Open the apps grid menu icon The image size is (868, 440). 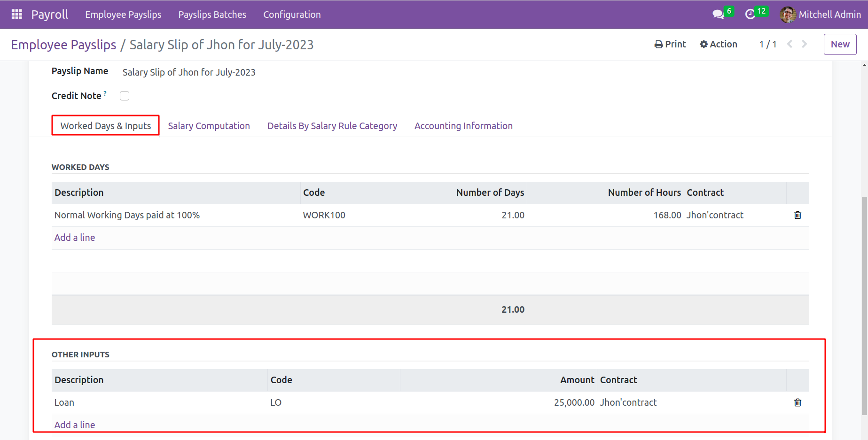(16, 15)
